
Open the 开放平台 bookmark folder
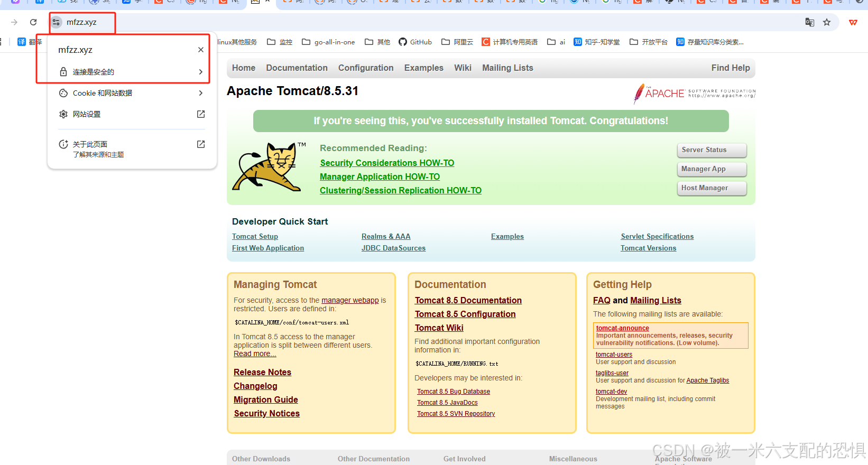coord(649,42)
